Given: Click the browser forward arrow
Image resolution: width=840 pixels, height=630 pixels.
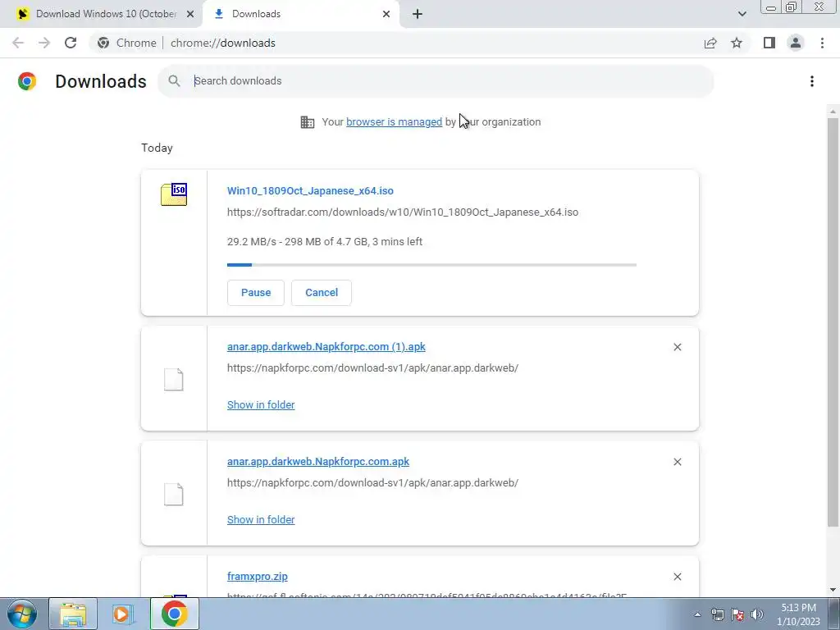Looking at the screenshot, I should click(x=44, y=43).
